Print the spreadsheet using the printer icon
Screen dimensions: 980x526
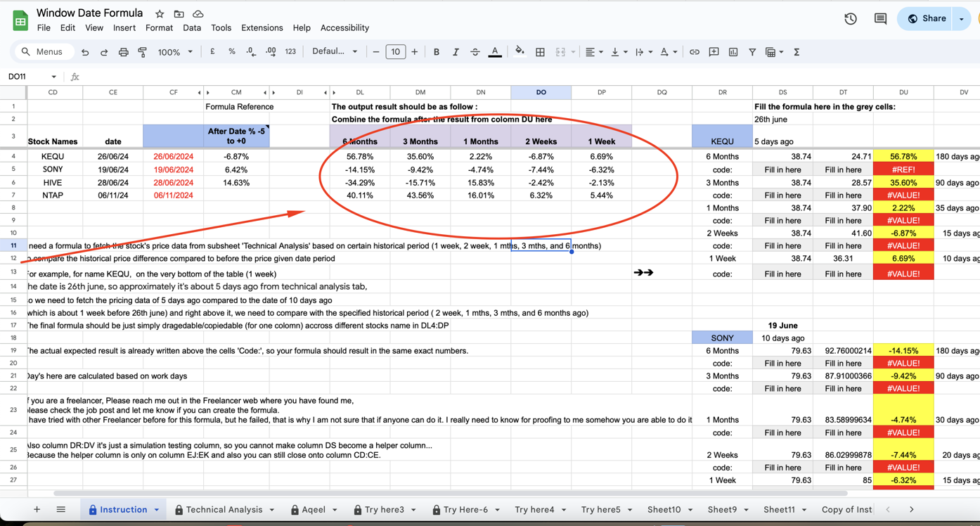point(124,52)
